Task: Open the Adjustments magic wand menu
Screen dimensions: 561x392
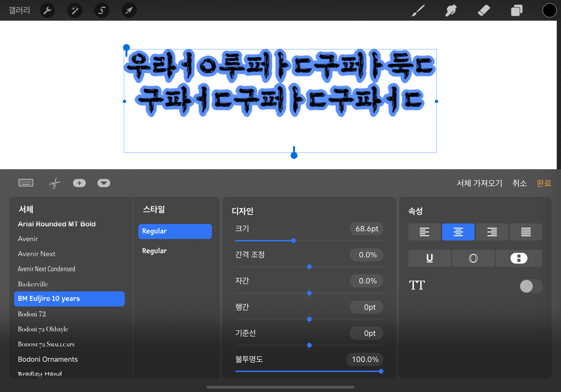Action: point(74,11)
